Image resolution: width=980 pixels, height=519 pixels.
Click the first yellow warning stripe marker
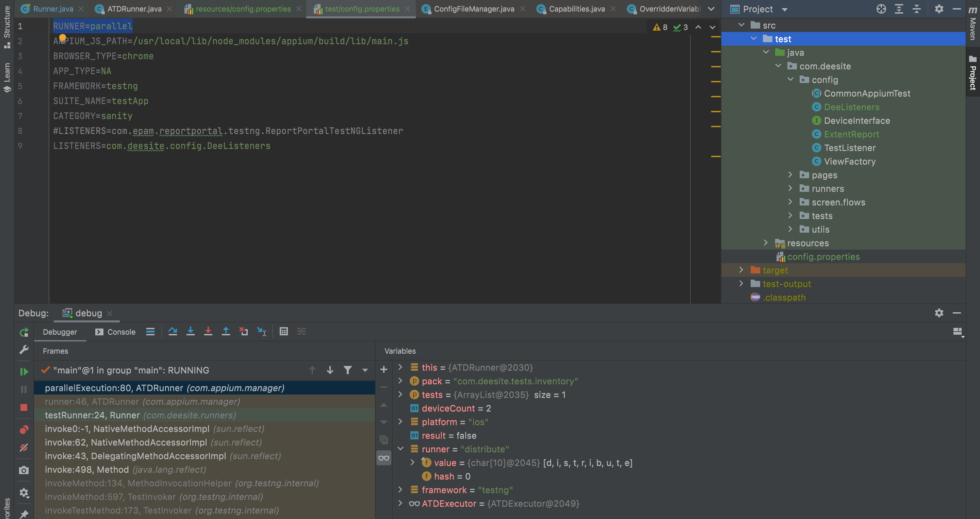click(x=716, y=37)
